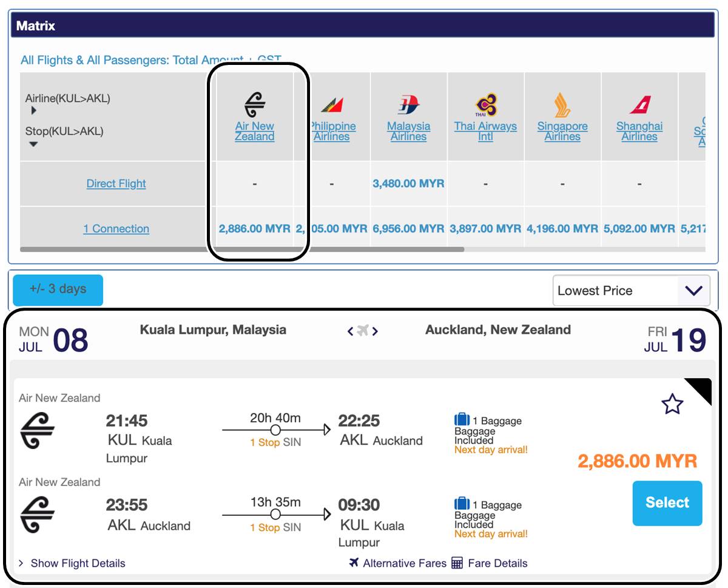The width and height of the screenshot is (728, 588).
Task: Select the 3,480.00 MYR direct Malaysia Airlines fare
Action: [409, 183]
